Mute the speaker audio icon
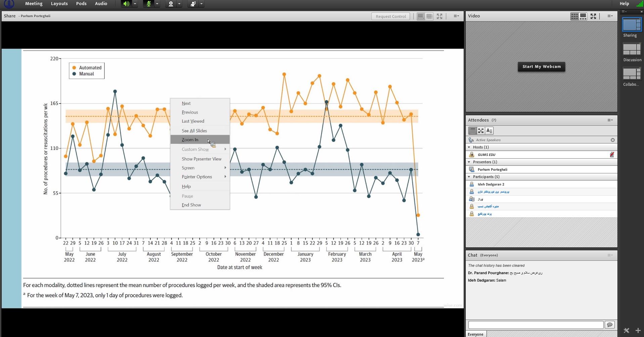 point(126,4)
